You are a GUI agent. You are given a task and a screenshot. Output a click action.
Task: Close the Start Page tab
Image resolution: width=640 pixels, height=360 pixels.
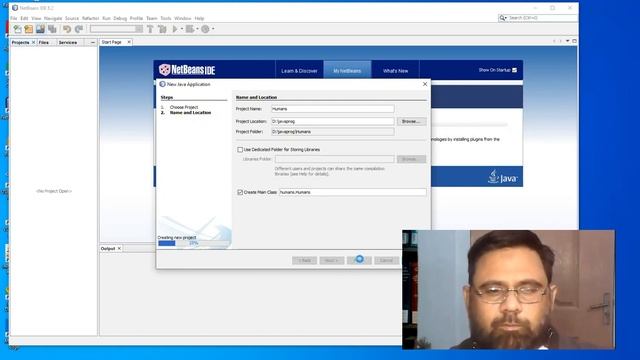pos(129,42)
